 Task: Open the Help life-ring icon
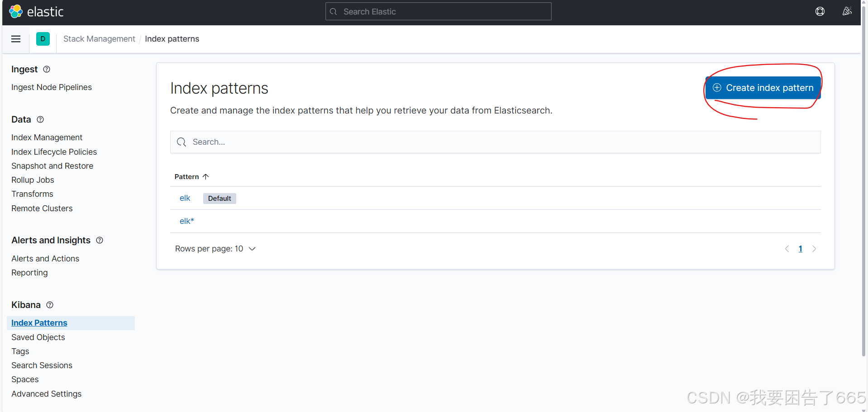(x=820, y=11)
